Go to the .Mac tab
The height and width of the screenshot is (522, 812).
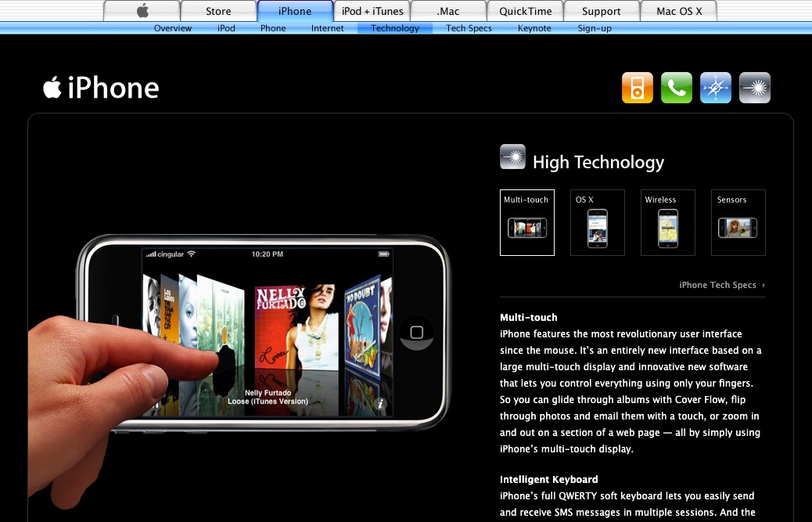[x=448, y=11]
